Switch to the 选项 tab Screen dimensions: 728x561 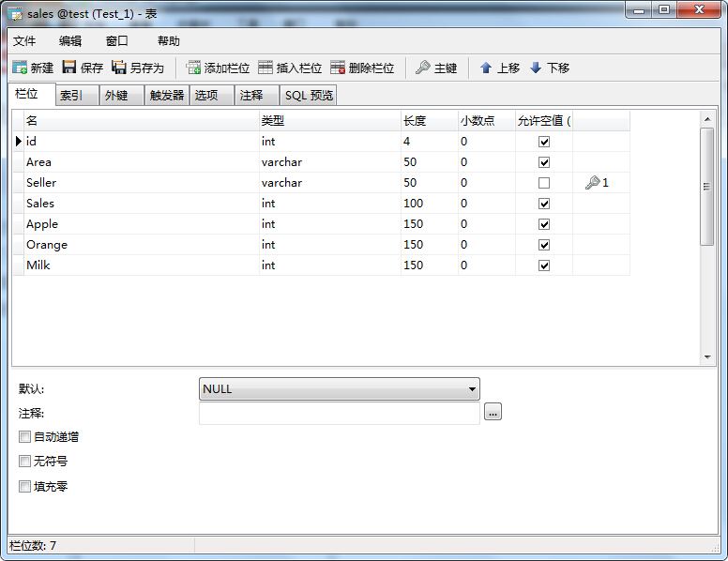212,95
